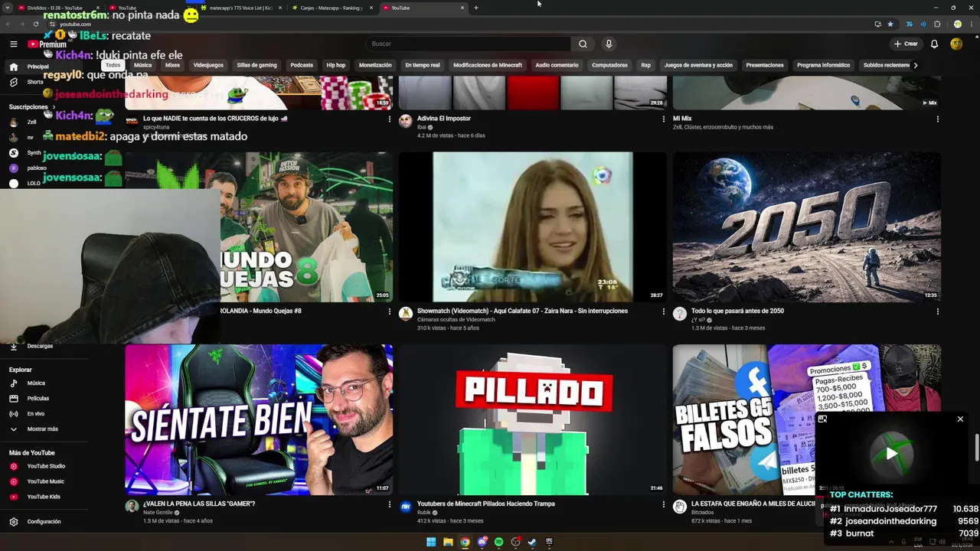
Task: Open options for Todo lo que pasará 2050
Action: coord(937,311)
